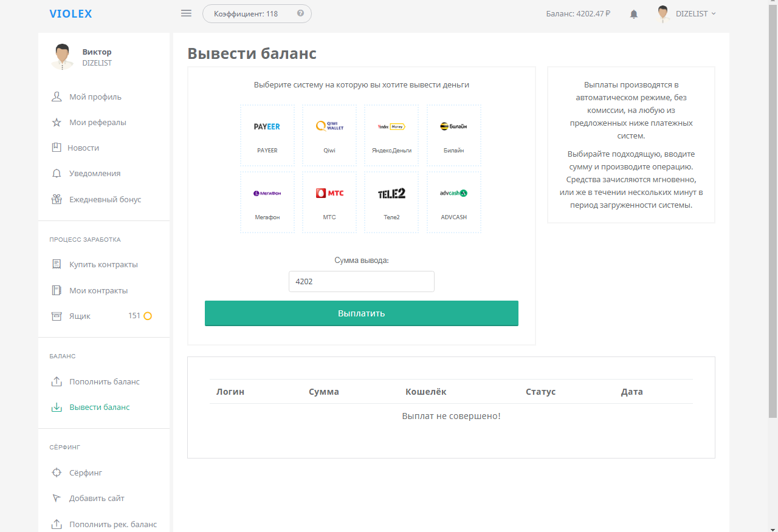Image resolution: width=778 pixels, height=532 pixels.
Task: Select Яндекс.Деньги payment system
Action: (x=391, y=135)
